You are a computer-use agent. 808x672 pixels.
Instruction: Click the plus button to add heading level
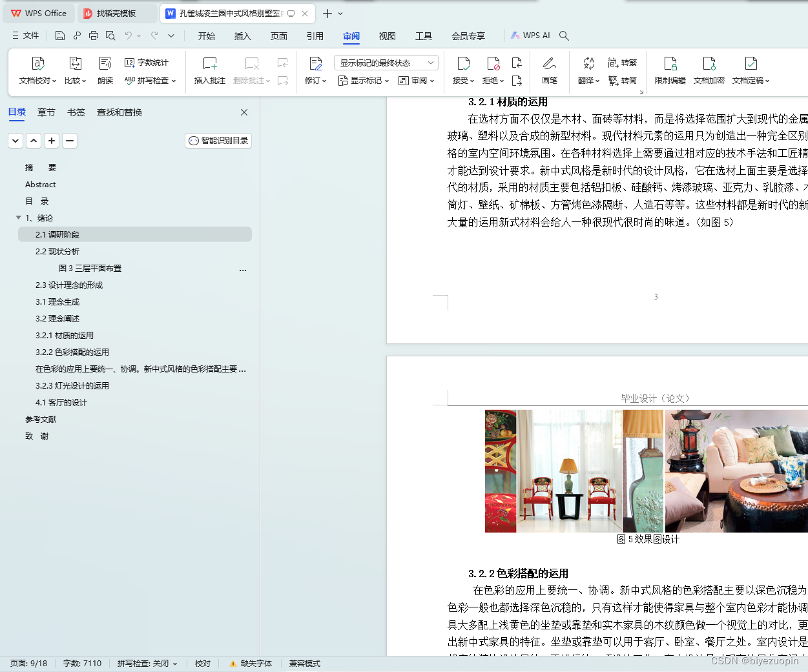(x=52, y=141)
